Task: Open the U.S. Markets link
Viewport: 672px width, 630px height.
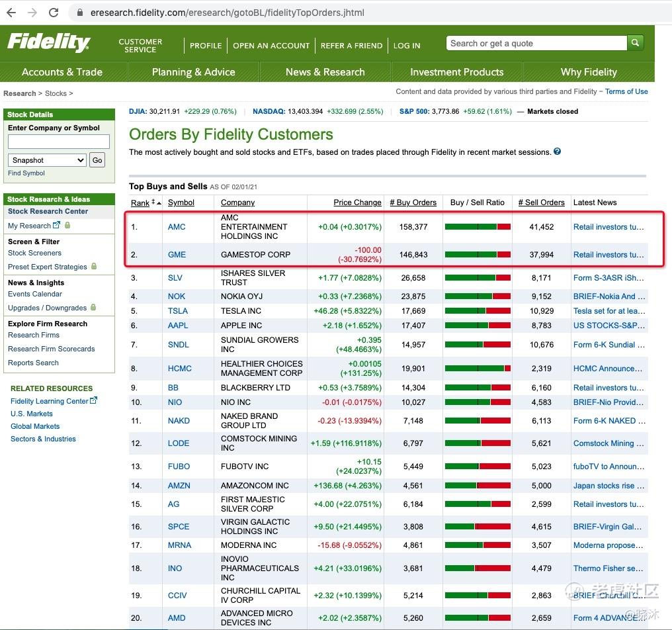Action: tap(32, 414)
